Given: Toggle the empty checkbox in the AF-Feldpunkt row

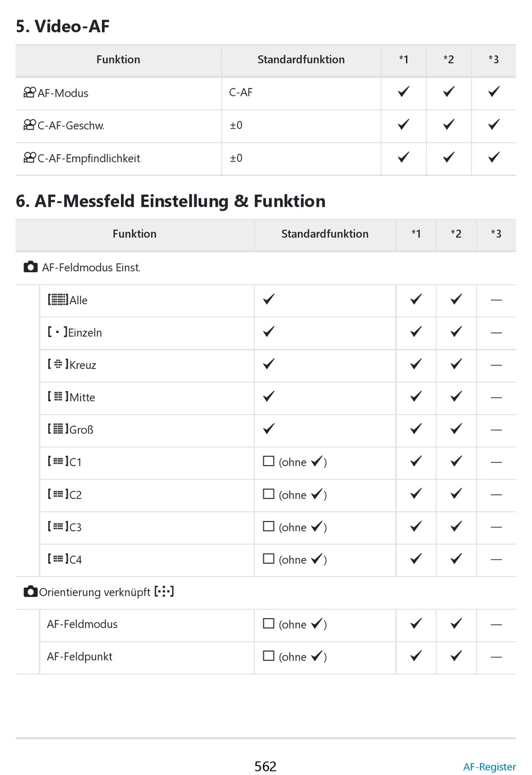Looking at the screenshot, I should (269, 656).
